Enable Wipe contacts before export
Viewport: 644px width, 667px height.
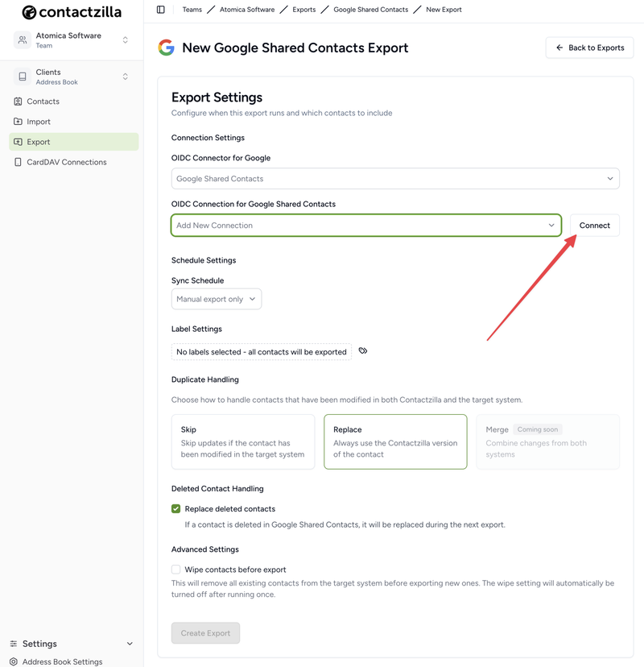pos(175,568)
